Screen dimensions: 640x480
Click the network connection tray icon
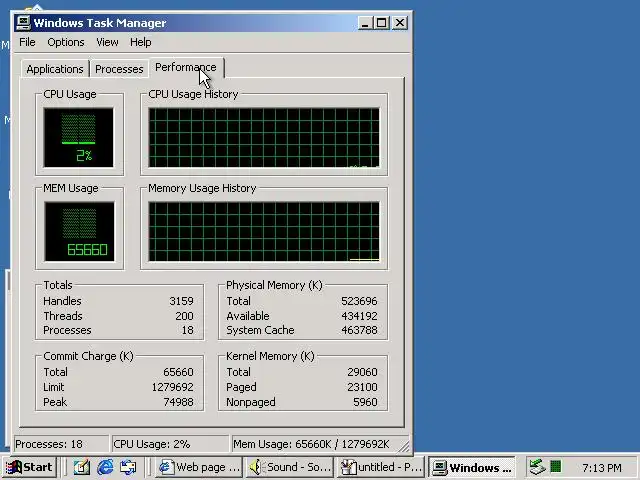coord(537,467)
